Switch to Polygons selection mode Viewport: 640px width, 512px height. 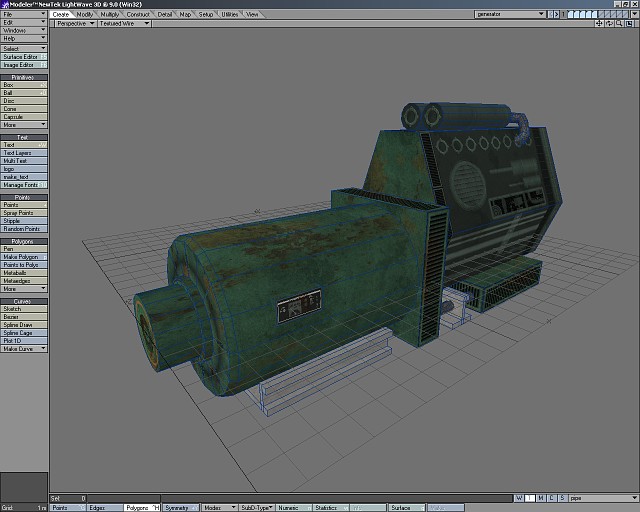(142, 508)
